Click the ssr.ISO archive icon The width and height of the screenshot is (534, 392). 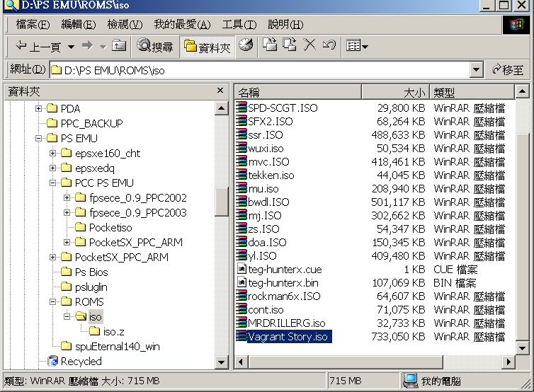click(242, 134)
